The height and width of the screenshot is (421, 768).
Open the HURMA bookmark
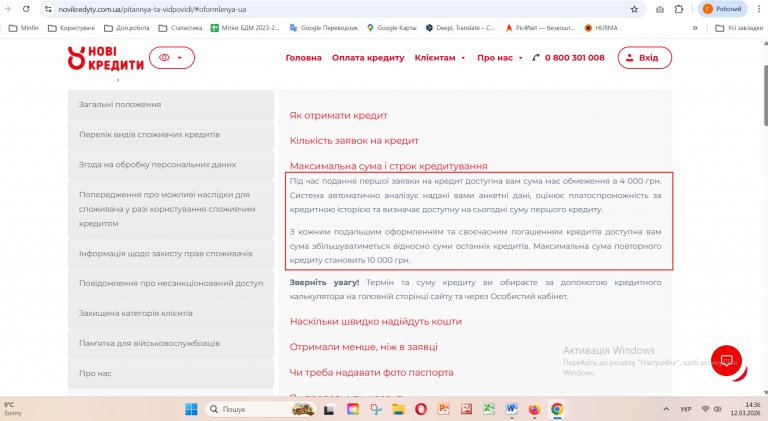601,28
